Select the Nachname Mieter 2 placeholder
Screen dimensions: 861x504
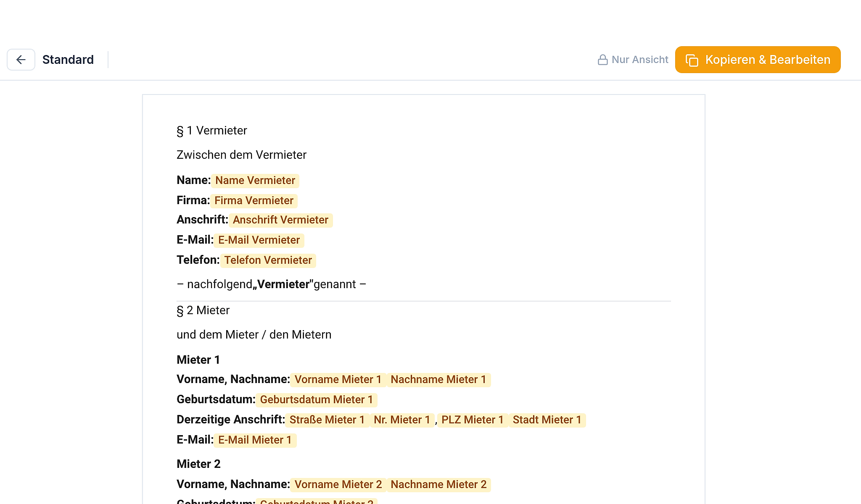[438, 485]
